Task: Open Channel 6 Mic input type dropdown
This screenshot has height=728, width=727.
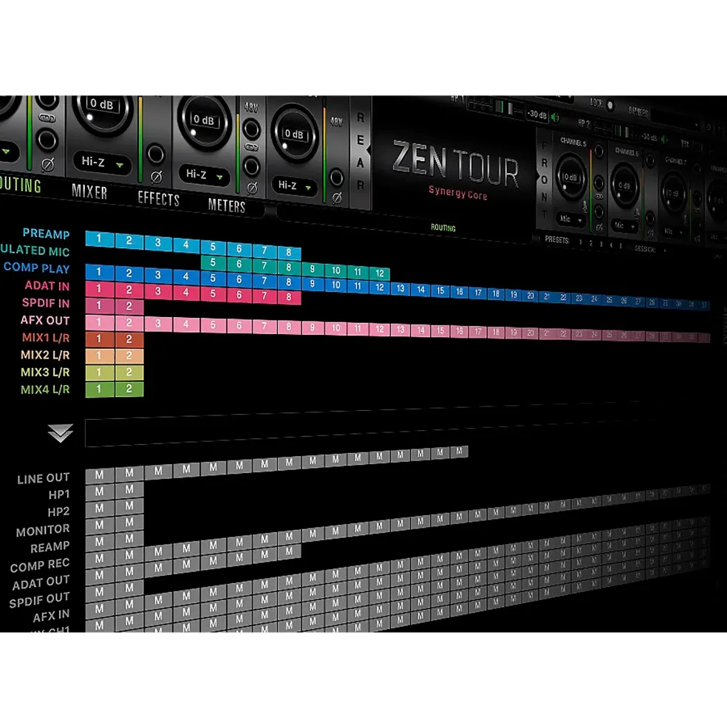Action: pos(624,225)
